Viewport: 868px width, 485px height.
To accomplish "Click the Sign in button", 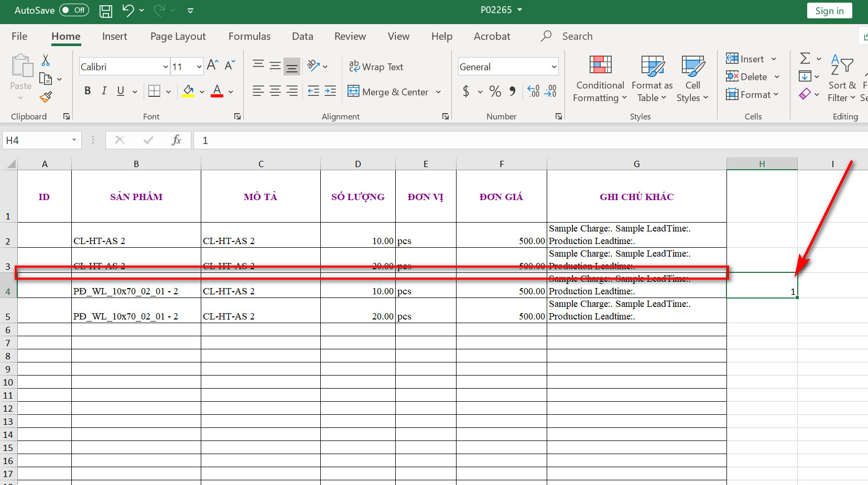I will (829, 11).
